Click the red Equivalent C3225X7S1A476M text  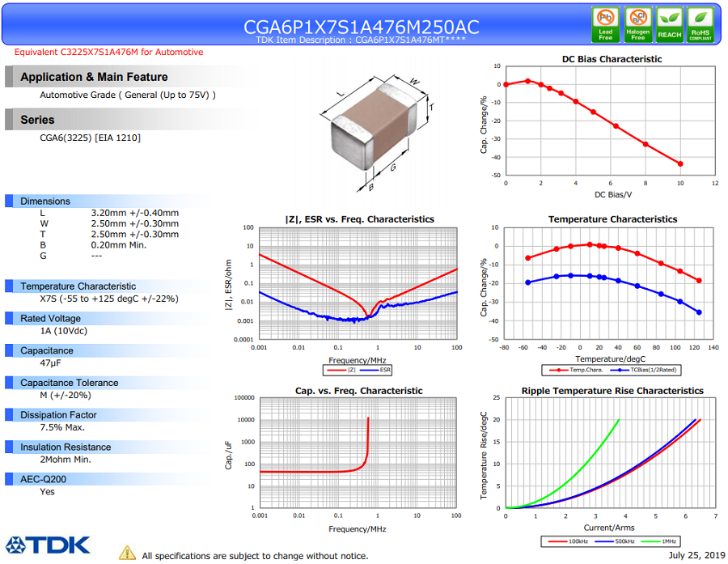pos(108,52)
